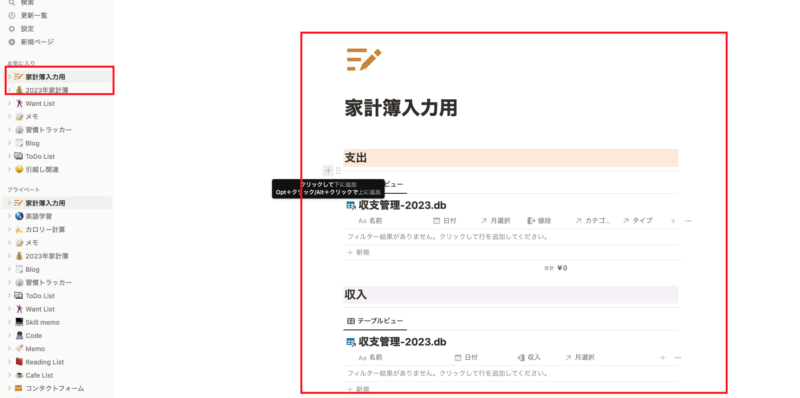Open 習慣トラッカー under プライベート
The image size is (800, 398).
48,283
